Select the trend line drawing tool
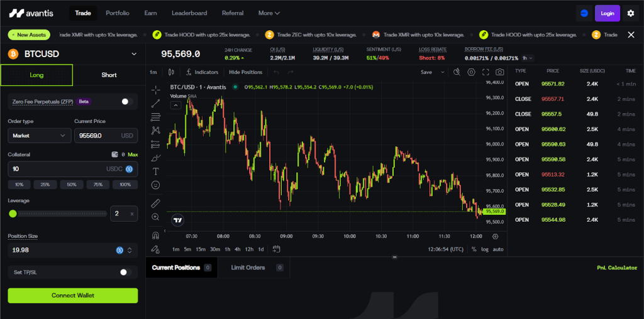Screen dimensions: 644x319 pos(155,103)
